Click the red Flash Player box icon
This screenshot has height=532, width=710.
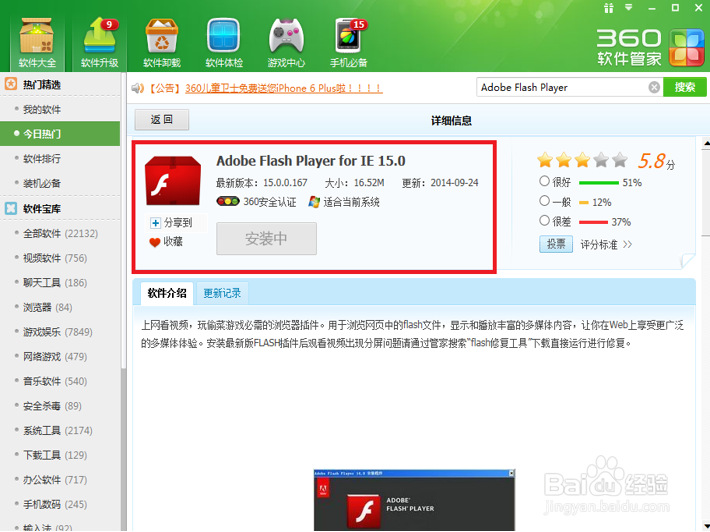pyautogui.click(x=173, y=181)
